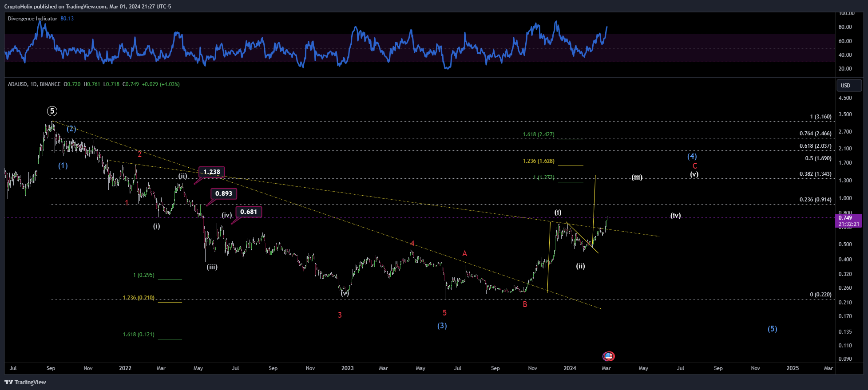Image resolution: width=868 pixels, height=390 pixels.
Task: Select the circled 5 wave label at the peak
Action: [52, 111]
